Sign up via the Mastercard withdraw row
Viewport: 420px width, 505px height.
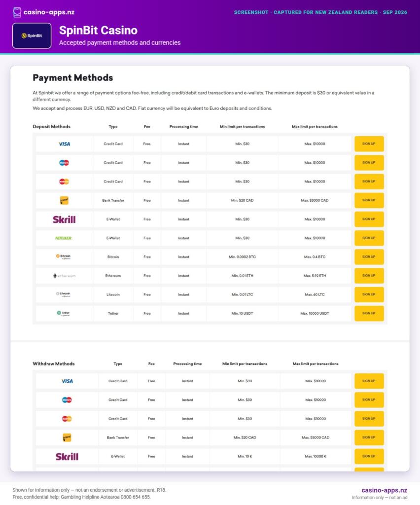[369, 419]
